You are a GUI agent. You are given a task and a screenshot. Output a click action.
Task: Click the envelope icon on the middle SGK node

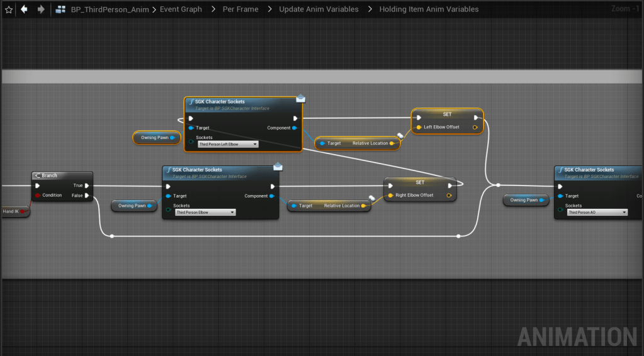click(x=278, y=167)
